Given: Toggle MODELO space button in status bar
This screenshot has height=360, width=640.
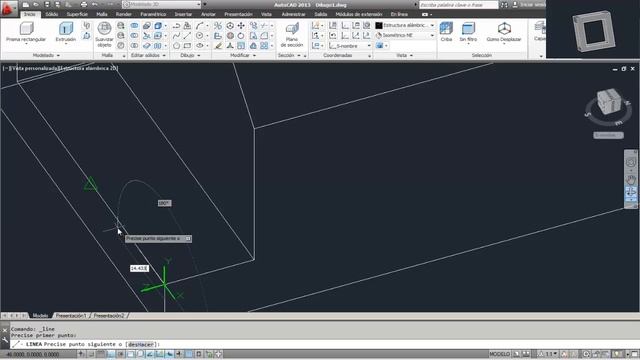Looking at the screenshot, I should pyautogui.click(x=500, y=354).
